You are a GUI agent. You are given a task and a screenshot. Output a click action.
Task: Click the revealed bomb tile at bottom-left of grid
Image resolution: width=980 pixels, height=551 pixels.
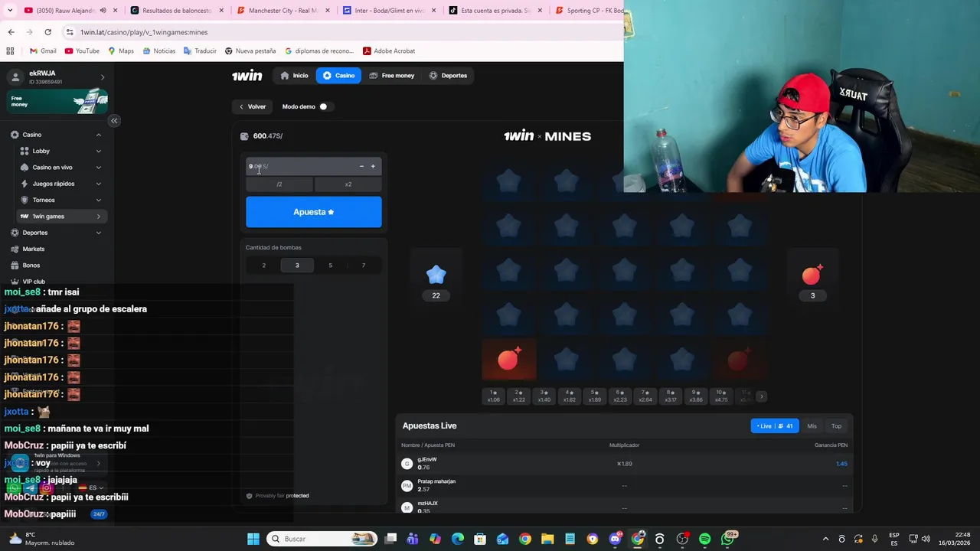click(x=509, y=360)
